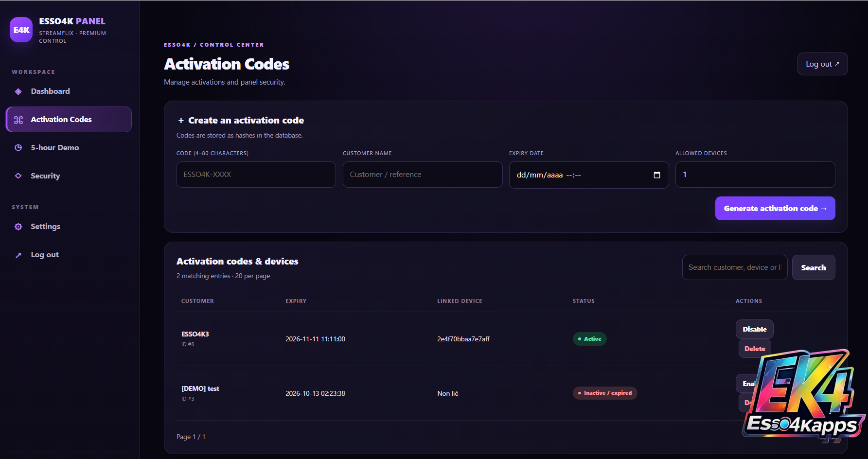Click the ESSO4K / CONTROL CENTER breadcrumb
The height and width of the screenshot is (459, 868).
click(x=214, y=45)
